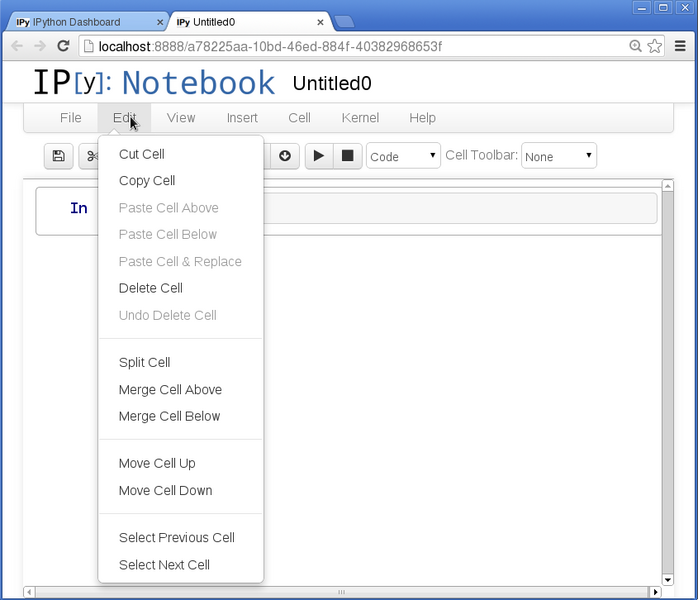Click the horizontal scrollbar left arrow
Image resolution: width=698 pixels, height=600 pixels.
(x=29, y=592)
